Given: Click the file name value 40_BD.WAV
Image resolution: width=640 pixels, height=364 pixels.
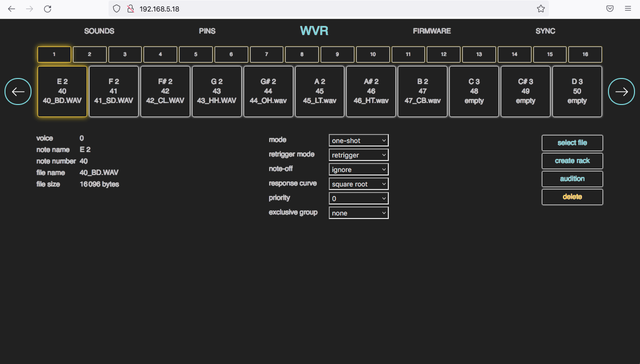Looking at the screenshot, I should [99, 173].
